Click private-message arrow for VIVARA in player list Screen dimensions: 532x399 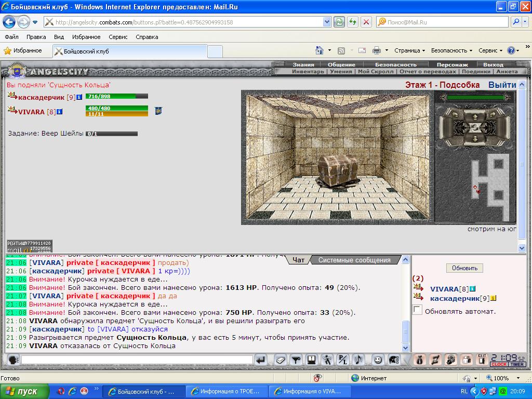[x=419, y=288]
